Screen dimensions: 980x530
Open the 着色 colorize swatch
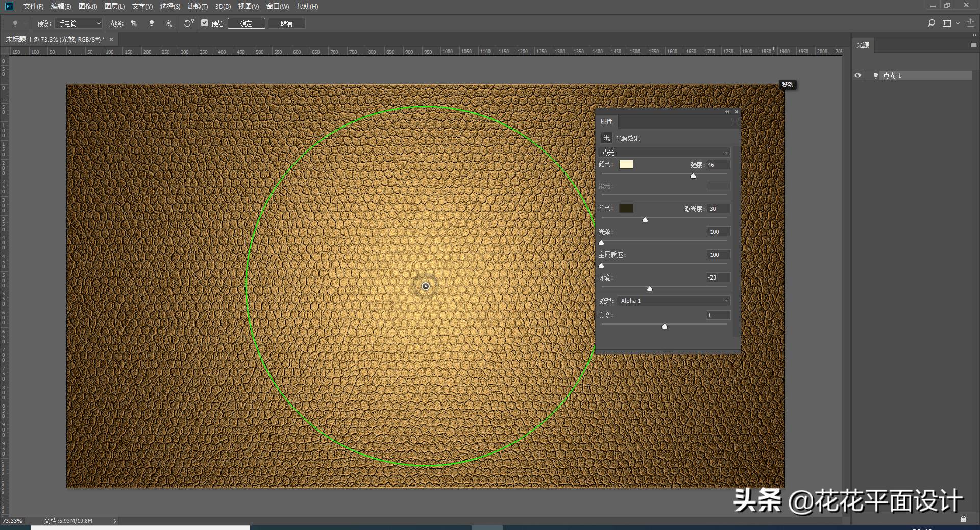pos(626,208)
